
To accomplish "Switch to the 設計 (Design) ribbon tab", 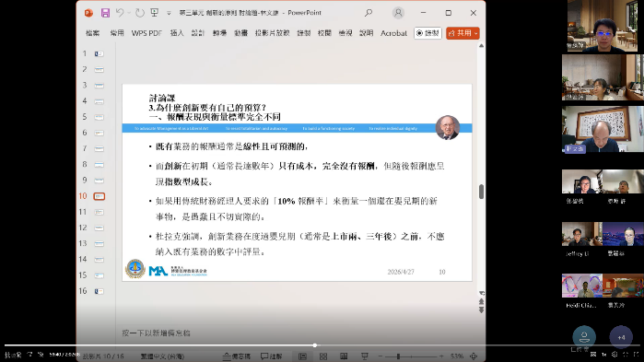I will tap(197, 33).
